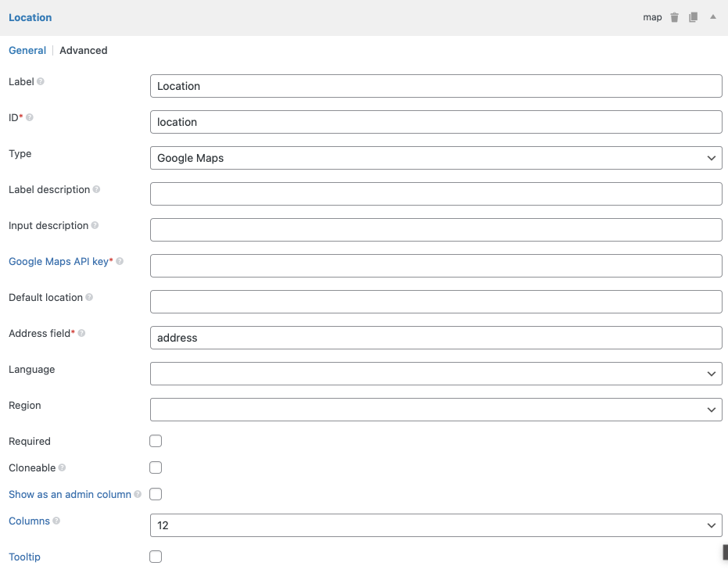Click the Columns label link
This screenshot has height=573, width=728.
coord(29,521)
